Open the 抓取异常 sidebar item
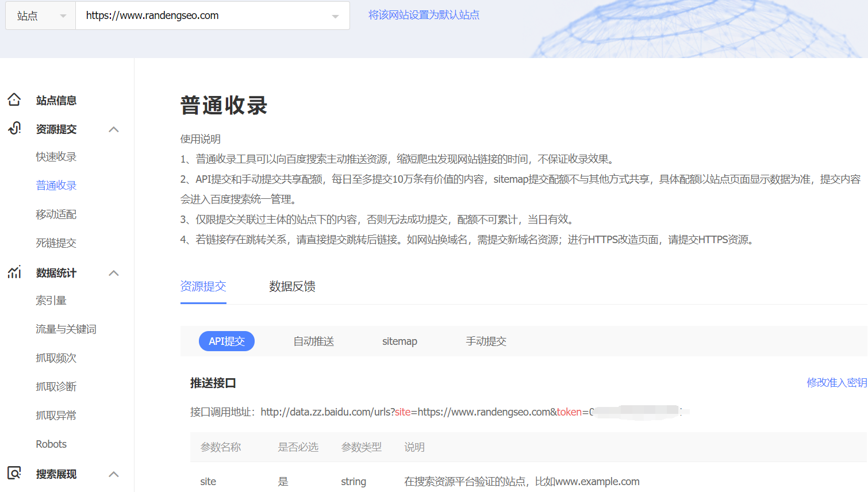 point(56,416)
